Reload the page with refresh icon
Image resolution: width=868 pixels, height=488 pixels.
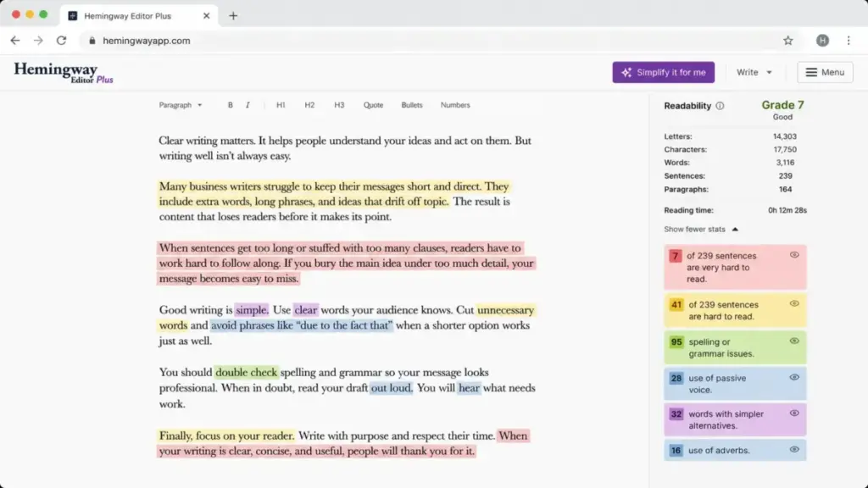click(61, 41)
